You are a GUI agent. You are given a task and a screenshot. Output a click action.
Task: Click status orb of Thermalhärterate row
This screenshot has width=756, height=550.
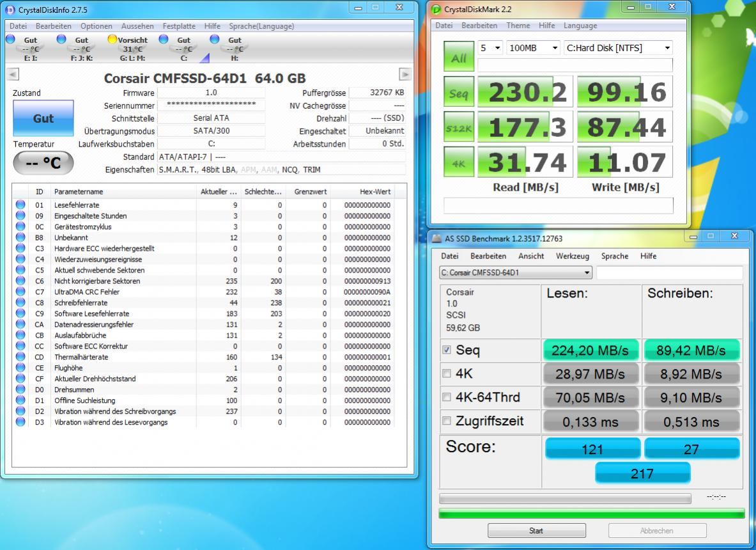pos(20,356)
